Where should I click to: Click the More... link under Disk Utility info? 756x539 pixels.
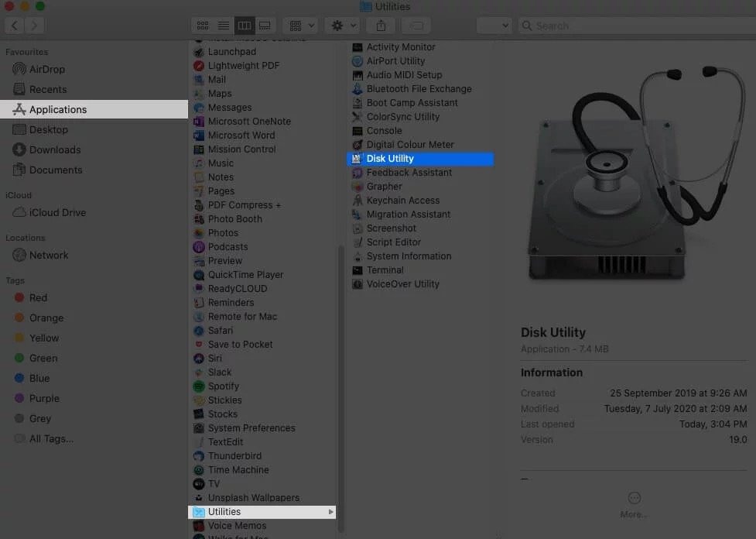633,507
